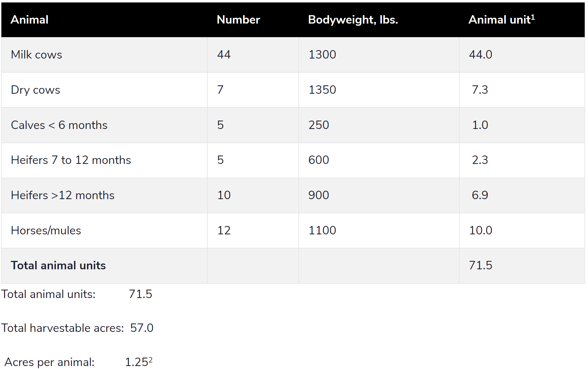Click the Acres per animal value 1.25
The width and height of the screenshot is (588, 369).
[x=137, y=362]
